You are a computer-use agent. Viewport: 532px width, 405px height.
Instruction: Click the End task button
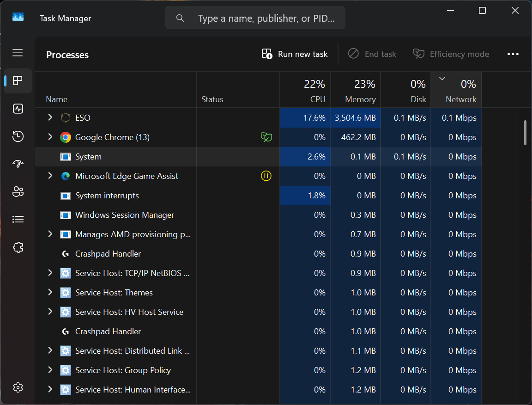372,54
